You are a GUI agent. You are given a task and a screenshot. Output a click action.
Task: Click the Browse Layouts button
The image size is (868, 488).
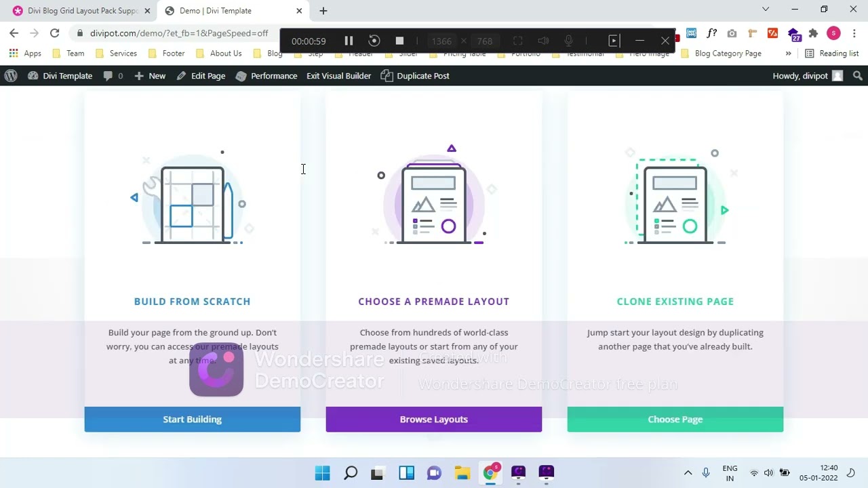pos(434,419)
